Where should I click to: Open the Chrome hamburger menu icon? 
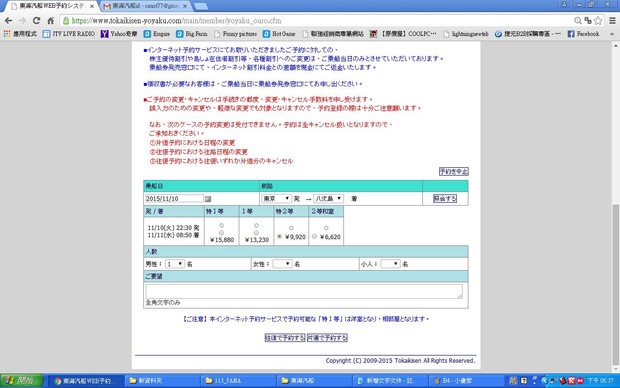(x=612, y=21)
